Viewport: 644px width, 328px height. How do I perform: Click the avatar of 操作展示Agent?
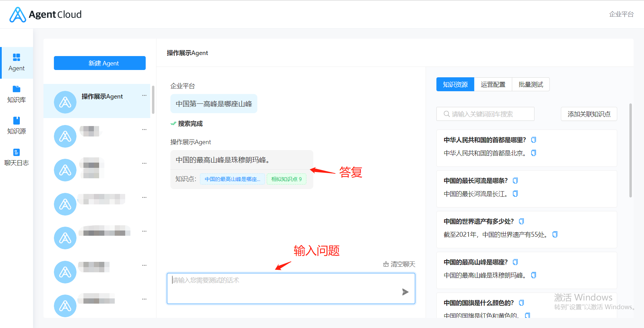pos(65,102)
